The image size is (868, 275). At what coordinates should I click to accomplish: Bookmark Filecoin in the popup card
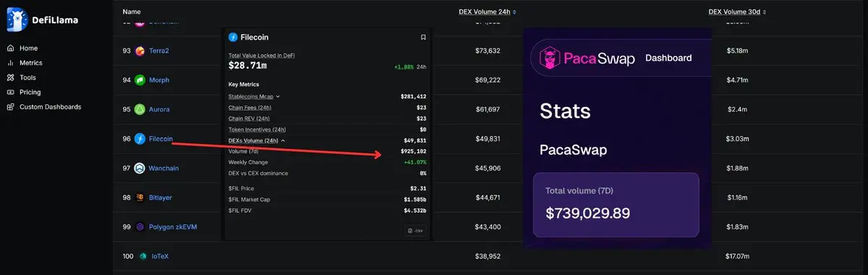(x=423, y=37)
